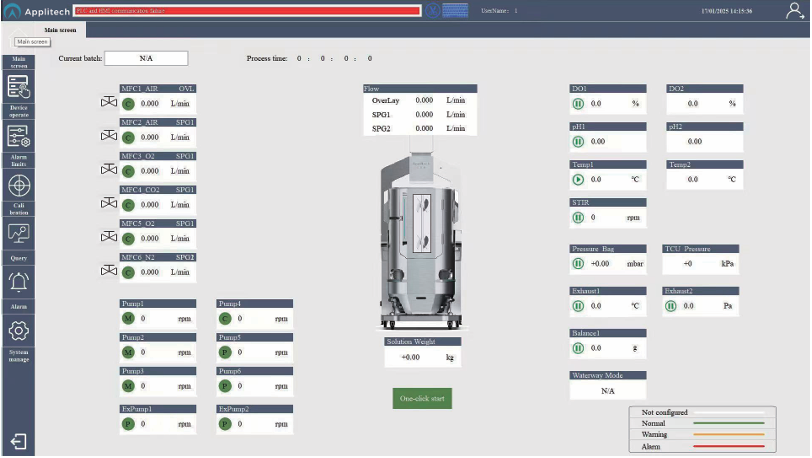Screen dimensions: 812x458
Task: Click the DO2 value 0.0
Action: tap(692, 104)
